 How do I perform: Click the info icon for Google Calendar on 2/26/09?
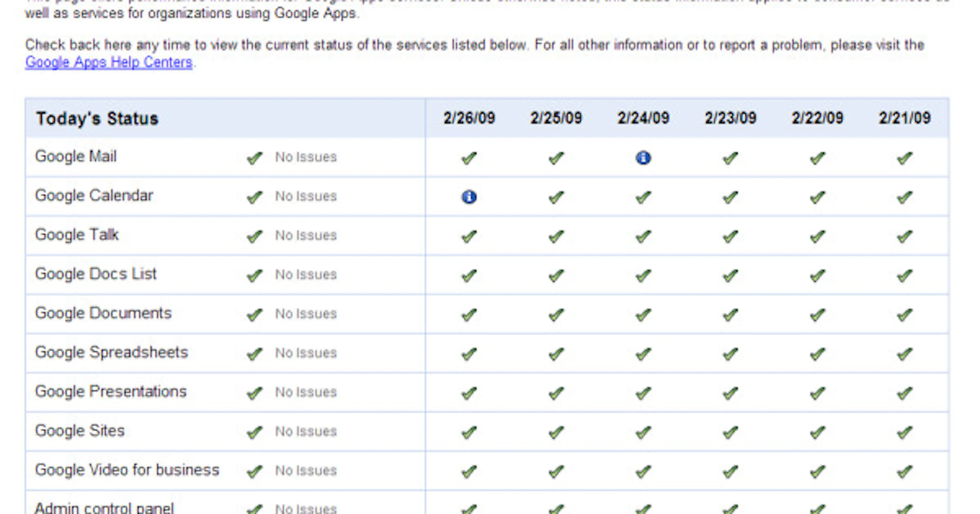tap(469, 197)
